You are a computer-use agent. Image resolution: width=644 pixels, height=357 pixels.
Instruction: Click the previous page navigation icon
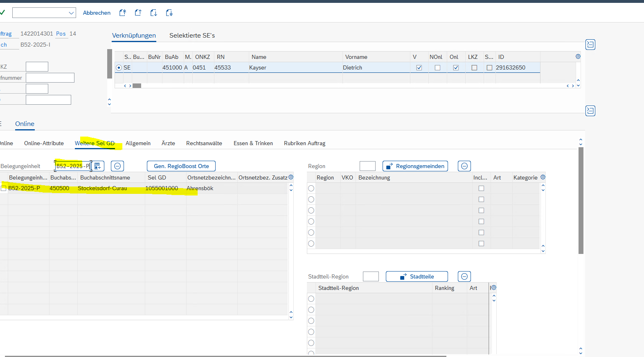[x=138, y=13]
